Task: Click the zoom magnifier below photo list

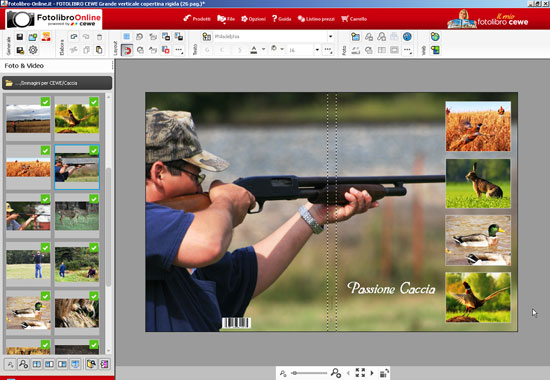Action: point(23,364)
